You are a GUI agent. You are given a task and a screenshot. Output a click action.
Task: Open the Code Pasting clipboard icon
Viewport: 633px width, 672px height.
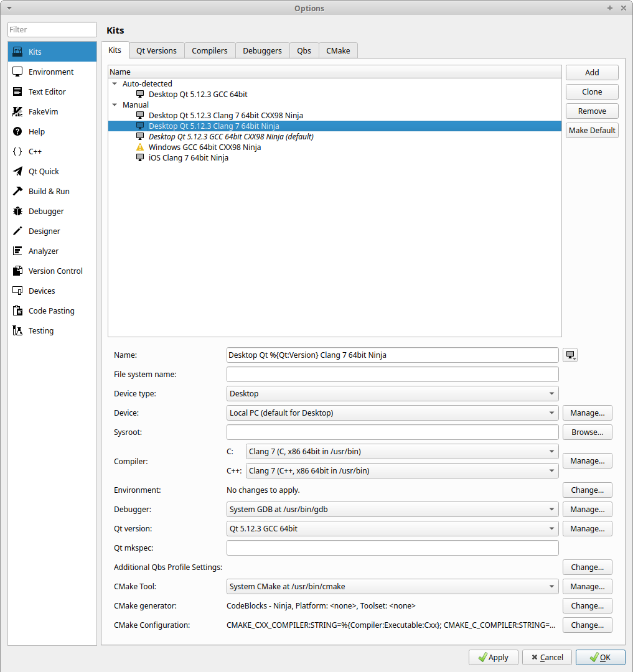click(x=17, y=311)
